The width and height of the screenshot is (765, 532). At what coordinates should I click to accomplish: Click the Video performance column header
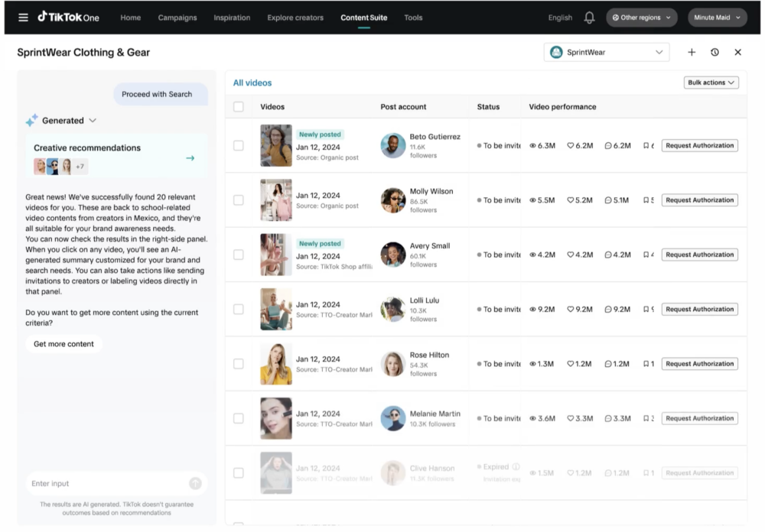point(562,107)
